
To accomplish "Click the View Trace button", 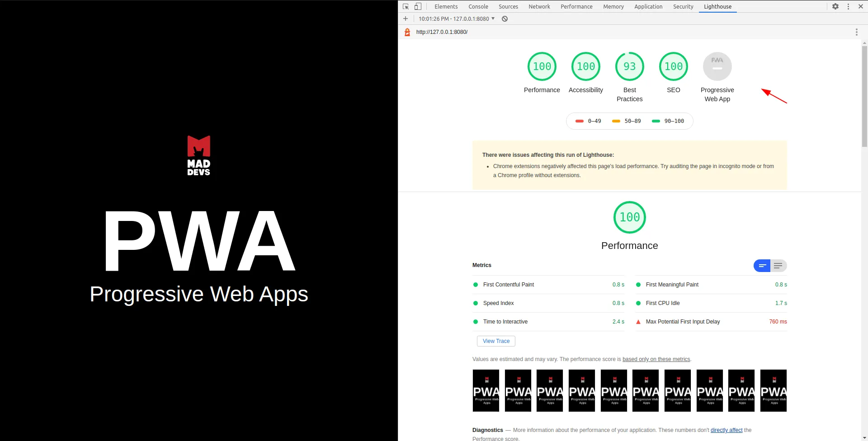I will point(496,341).
